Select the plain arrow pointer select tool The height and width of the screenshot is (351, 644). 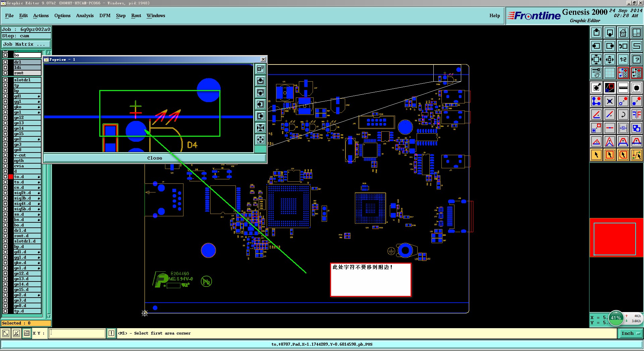tap(596, 155)
